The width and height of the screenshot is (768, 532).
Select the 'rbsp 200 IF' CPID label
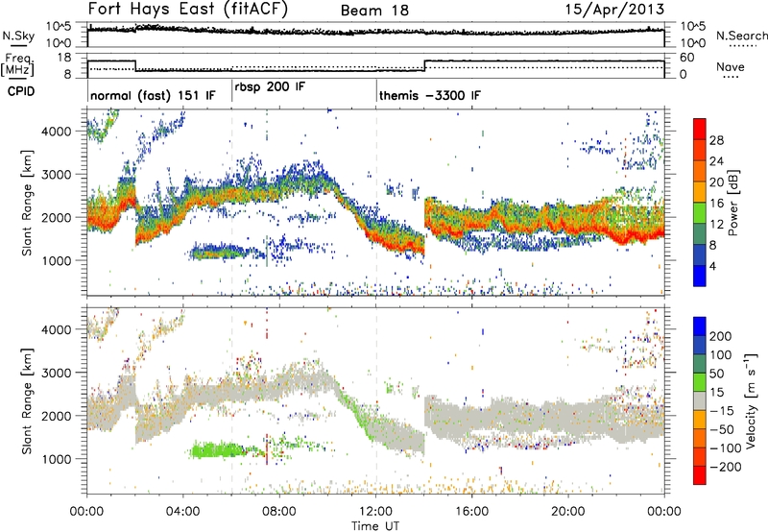coord(270,87)
